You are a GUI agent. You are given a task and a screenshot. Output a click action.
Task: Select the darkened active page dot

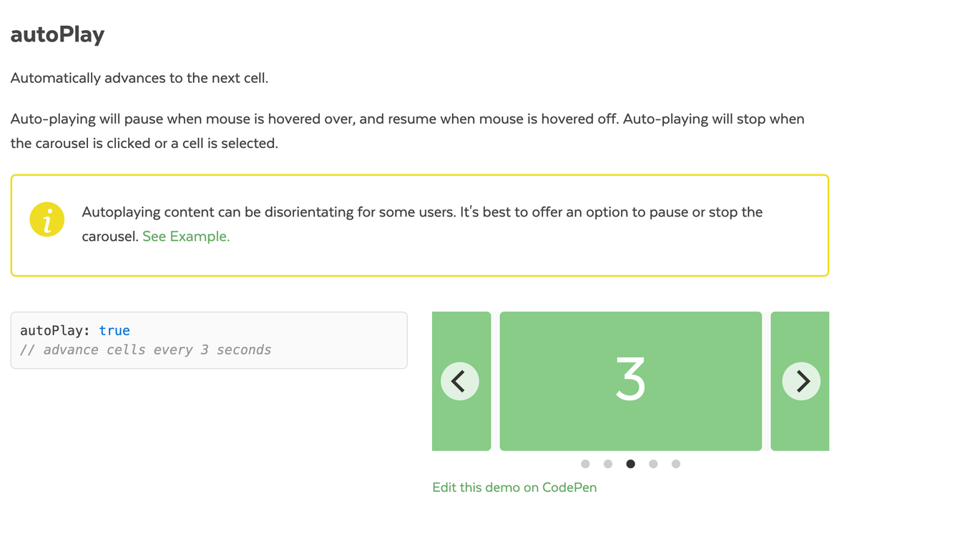pyautogui.click(x=630, y=464)
